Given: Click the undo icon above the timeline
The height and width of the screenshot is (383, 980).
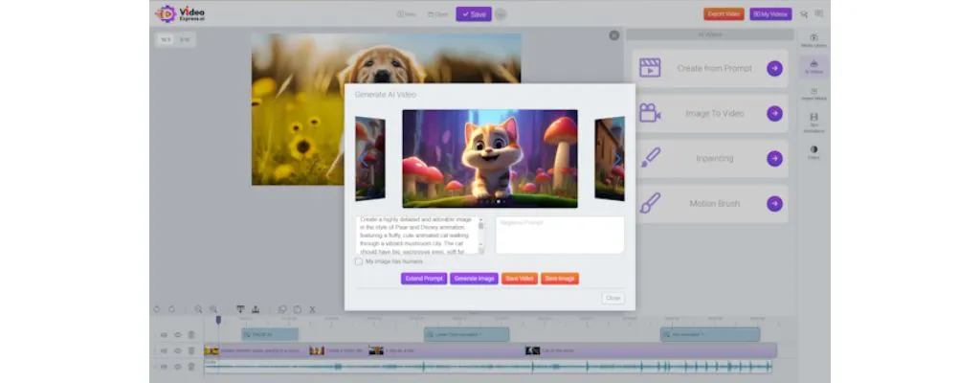Looking at the screenshot, I should [156, 309].
